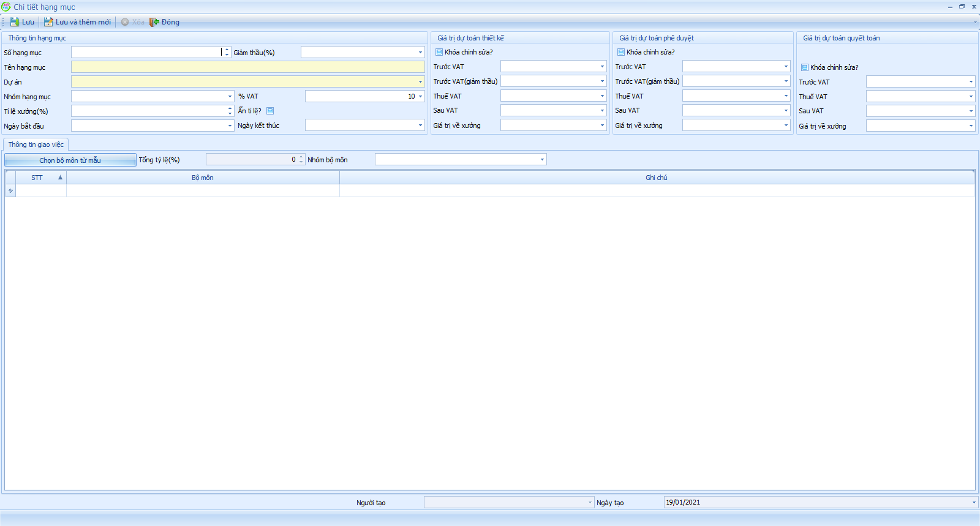The image size is (980, 526).
Task: Click into the Tên hạng mục field
Action: tap(247, 67)
